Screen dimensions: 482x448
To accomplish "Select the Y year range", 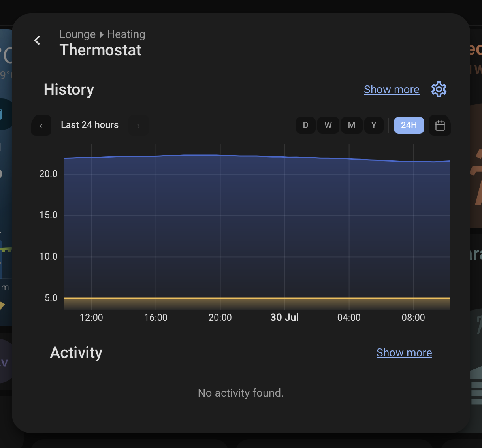I will pyautogui.click(x=374, y=125).
